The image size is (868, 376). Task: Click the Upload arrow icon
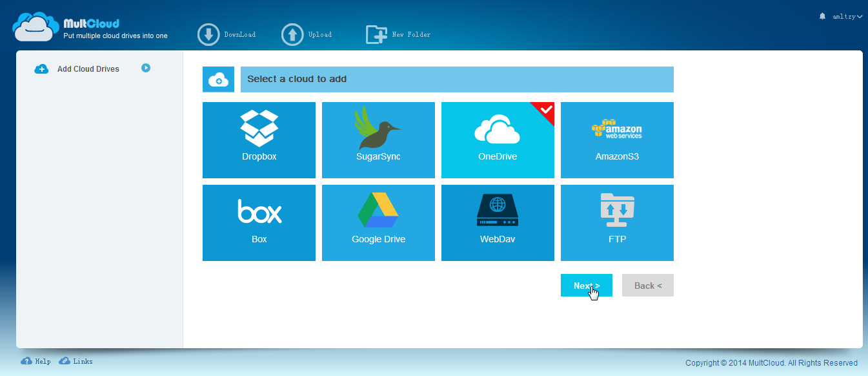[292, 34]
